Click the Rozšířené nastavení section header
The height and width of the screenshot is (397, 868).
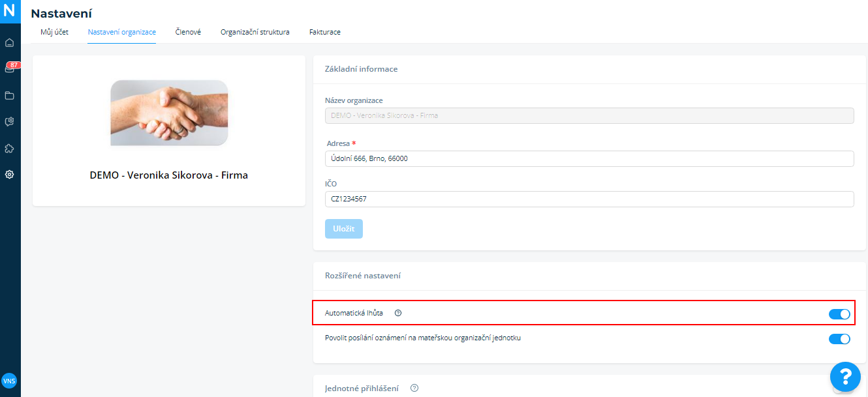tap(363, 276)
